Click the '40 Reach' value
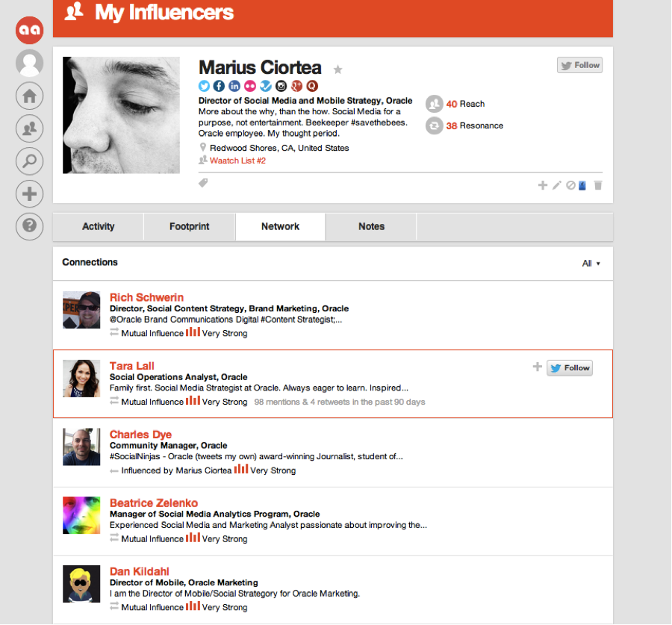672x625 pixels. [x=465, y=104]
